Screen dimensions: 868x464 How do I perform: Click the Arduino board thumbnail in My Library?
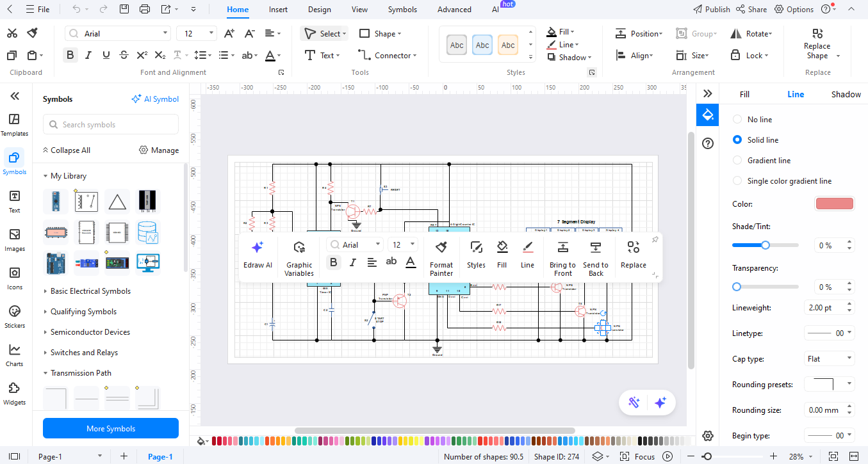pos(55,262)
